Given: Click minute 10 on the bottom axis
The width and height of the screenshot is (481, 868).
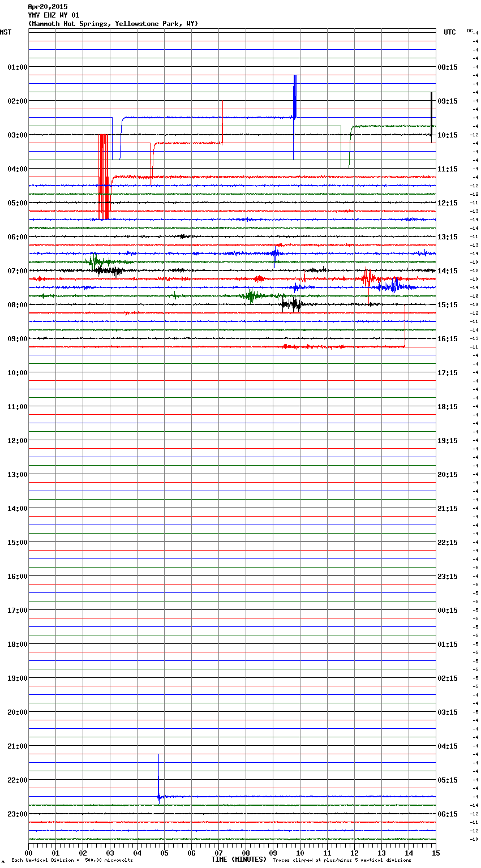Looking at the screenshot, I should tap(300, 853).
